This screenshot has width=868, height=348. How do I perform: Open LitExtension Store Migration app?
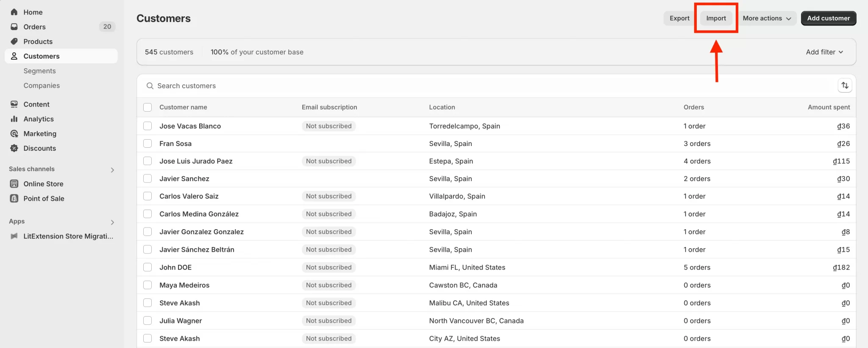click(68, 236)
